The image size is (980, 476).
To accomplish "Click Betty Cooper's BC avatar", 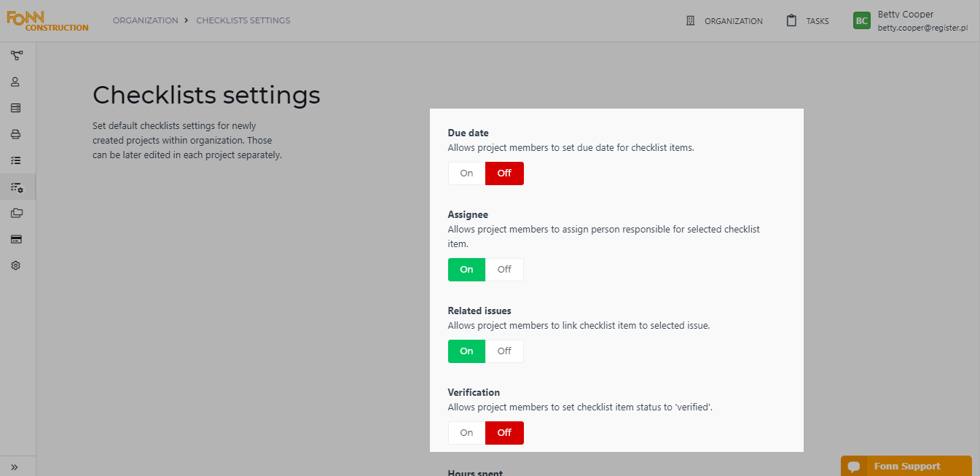I will 861,20.
